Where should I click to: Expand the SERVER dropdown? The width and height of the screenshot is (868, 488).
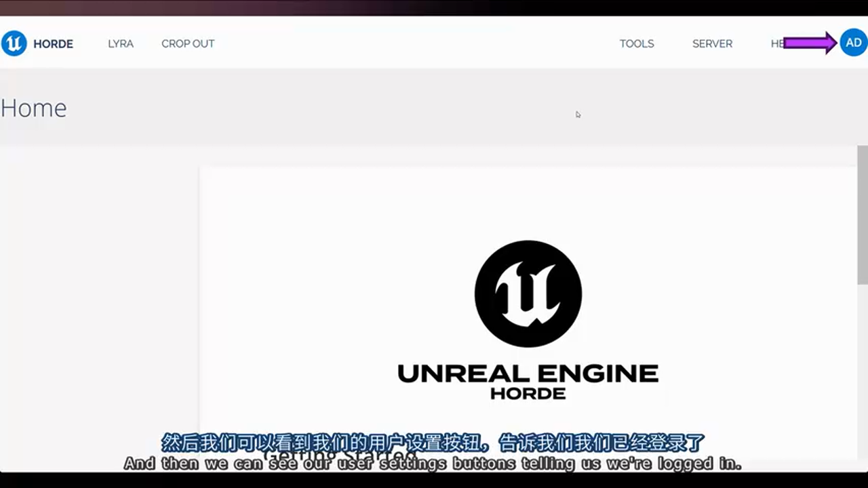(x=712, y=44)
